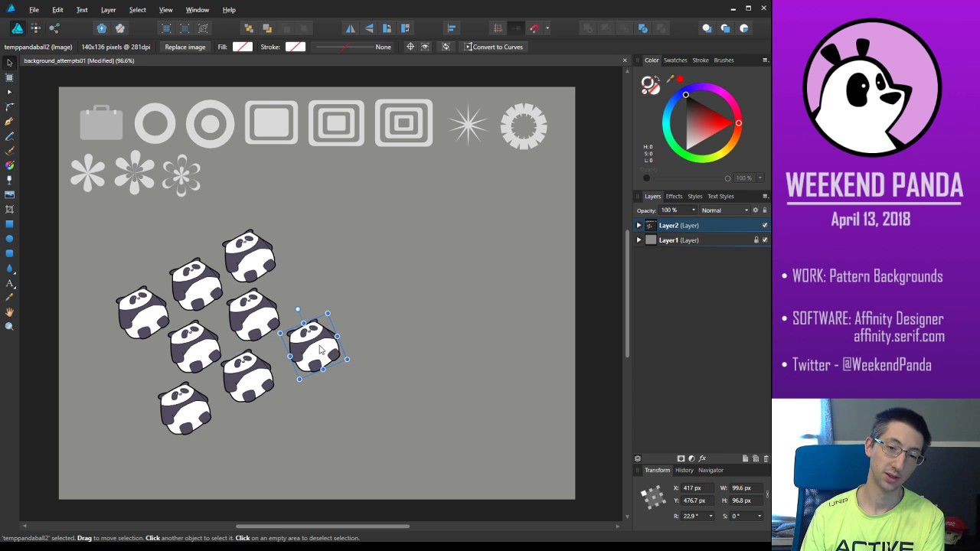Expand Layer1 in the Layers panel
The height and width of the screenshot is (551, 980).
[639, 240]
